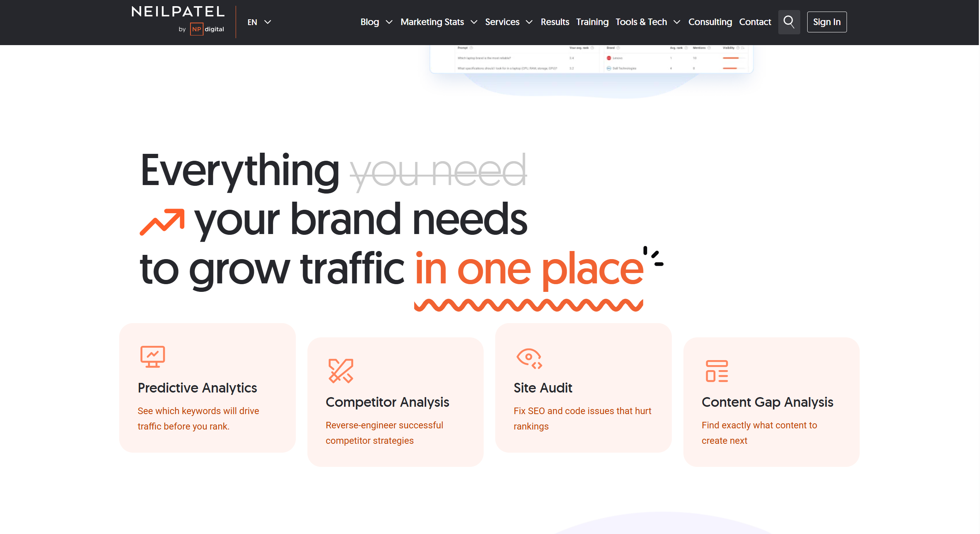Expand the Services menu chevron

530,22
